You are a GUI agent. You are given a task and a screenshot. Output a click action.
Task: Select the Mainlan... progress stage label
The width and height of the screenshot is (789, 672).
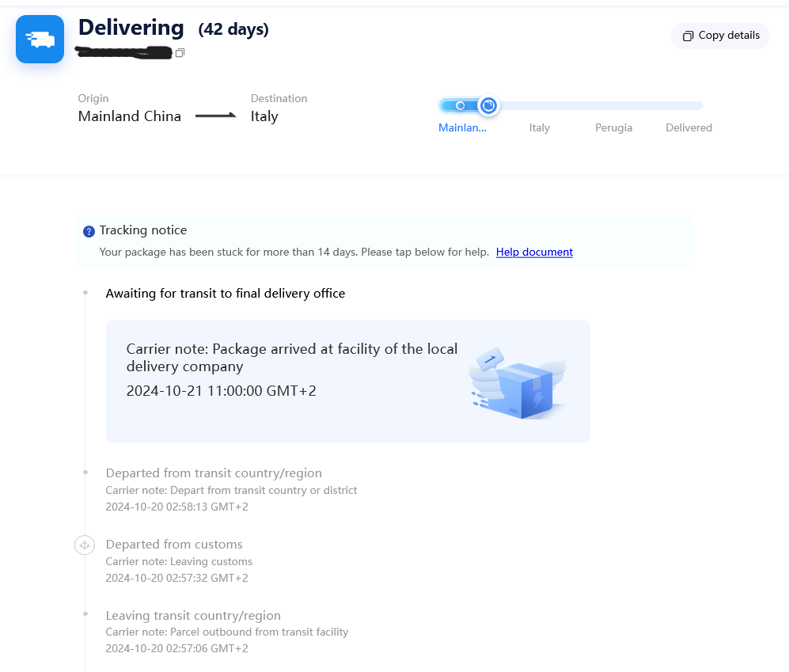[x=462, y=128]
